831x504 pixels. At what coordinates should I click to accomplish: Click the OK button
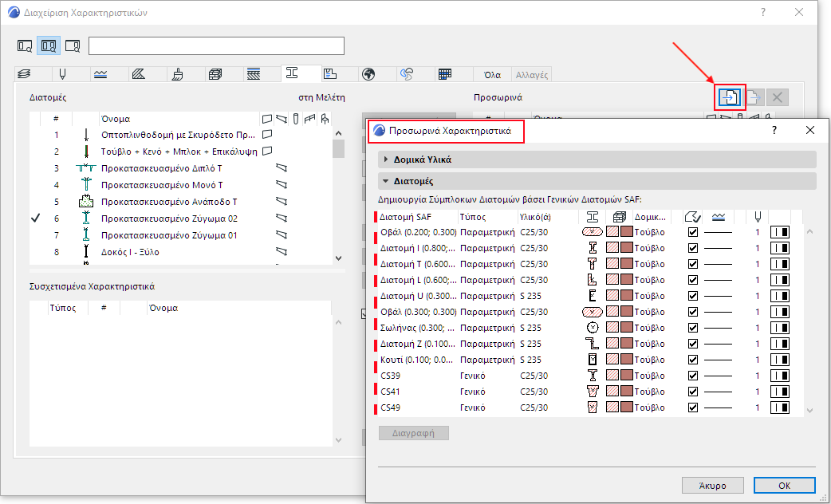coord(785,486)
